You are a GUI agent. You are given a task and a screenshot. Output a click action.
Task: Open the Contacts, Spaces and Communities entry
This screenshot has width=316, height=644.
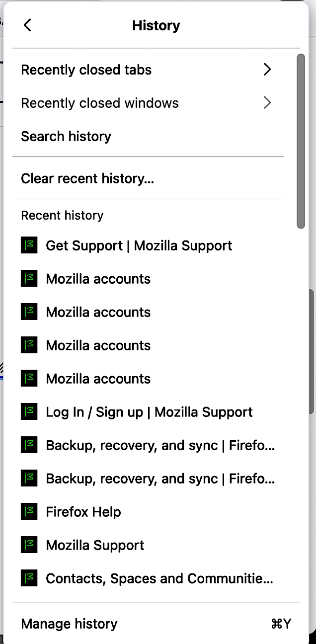[148, 578]
